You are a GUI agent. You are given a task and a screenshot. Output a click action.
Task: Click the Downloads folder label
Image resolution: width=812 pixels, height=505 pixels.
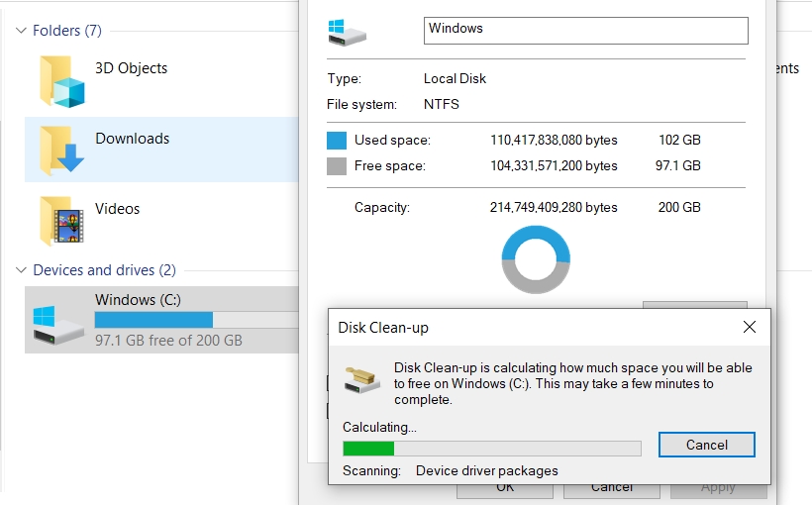132,139
